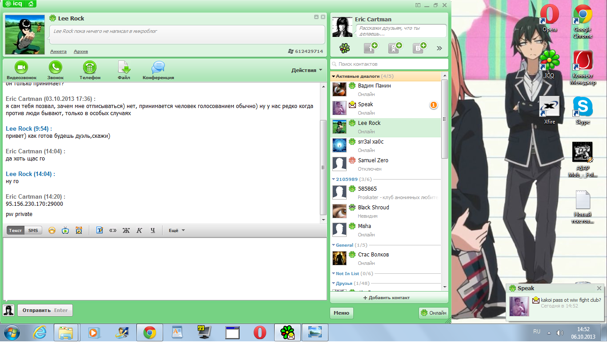Expand the Not In List group
607x364 pixels.
pos(334,274)
